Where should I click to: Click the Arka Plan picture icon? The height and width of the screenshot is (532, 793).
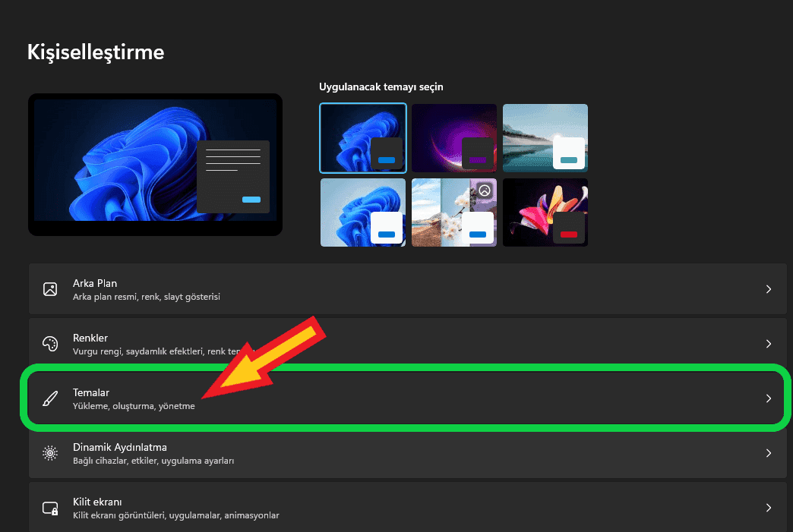click(x=50, y=289)
